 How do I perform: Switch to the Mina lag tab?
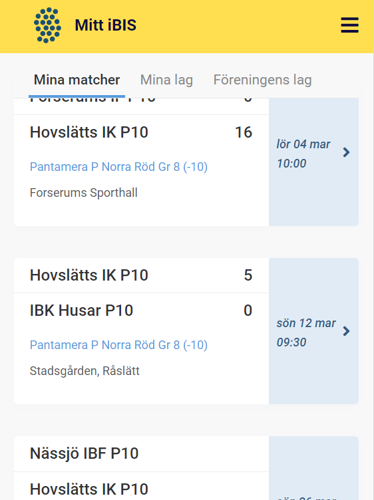166,80
